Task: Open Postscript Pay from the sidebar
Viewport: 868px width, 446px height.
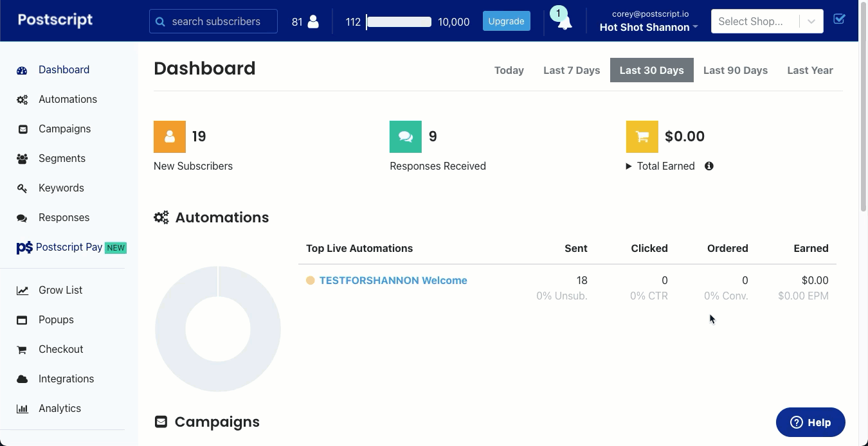Action: [69, 247]
